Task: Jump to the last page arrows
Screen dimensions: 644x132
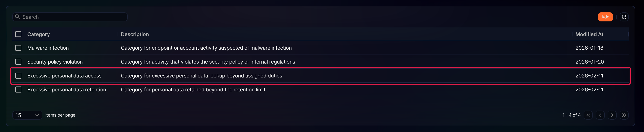Action: pyautogui.click(x=624, y=115)
